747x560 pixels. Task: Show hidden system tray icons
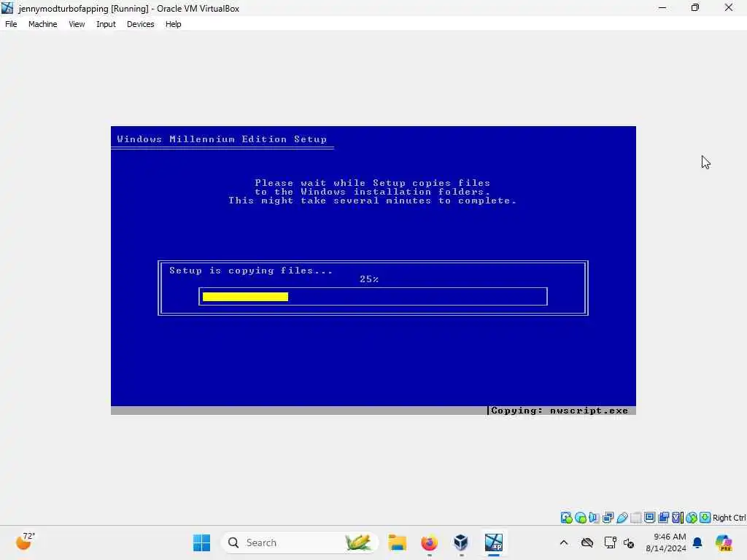click(x=564, y=542)
